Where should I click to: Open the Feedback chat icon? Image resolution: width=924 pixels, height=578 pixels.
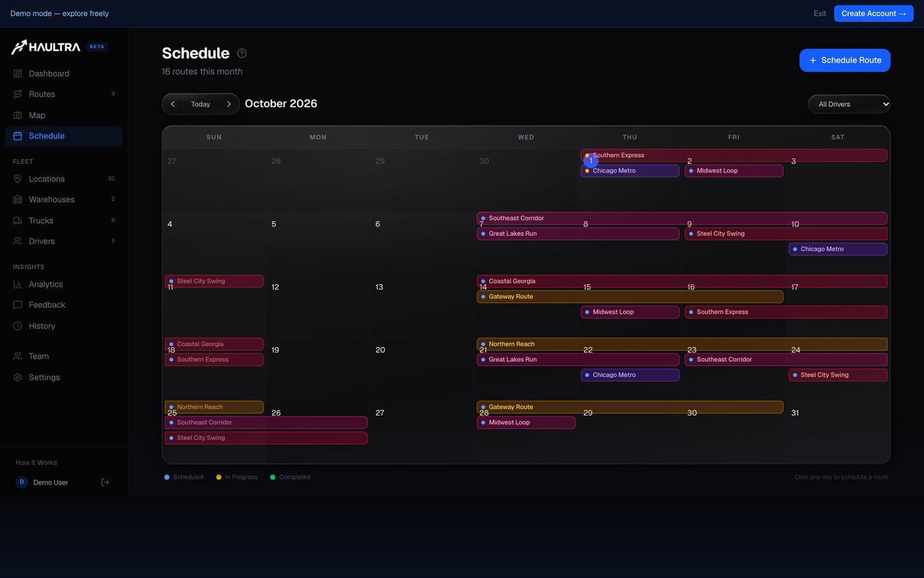[x=18, y=305]
